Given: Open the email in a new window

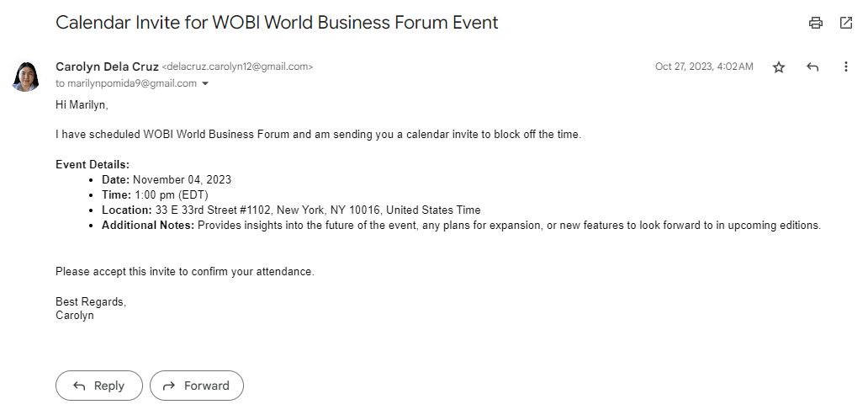Looking at the screenshot, I should pyautogui.click(x=845, y=23).
